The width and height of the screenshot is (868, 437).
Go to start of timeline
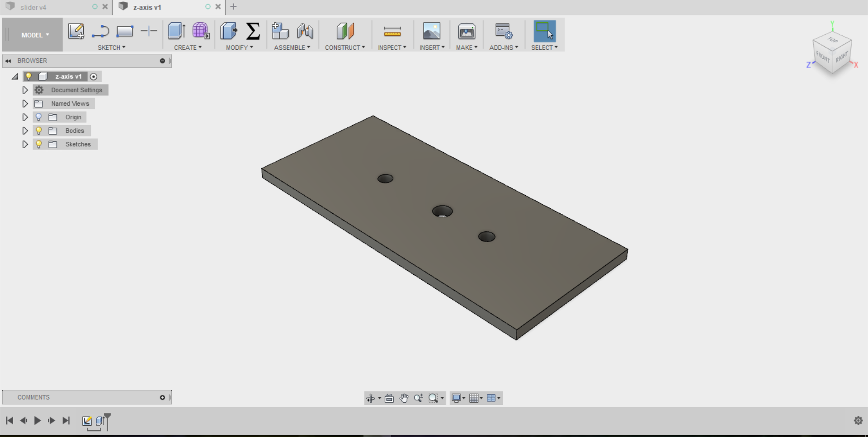coord(9,421)
